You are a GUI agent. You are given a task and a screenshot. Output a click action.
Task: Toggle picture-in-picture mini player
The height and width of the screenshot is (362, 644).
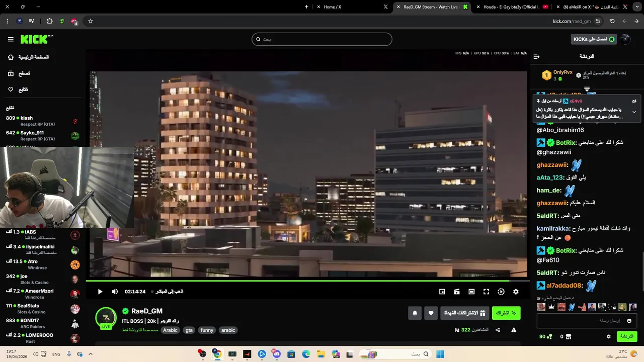(442, 292)
